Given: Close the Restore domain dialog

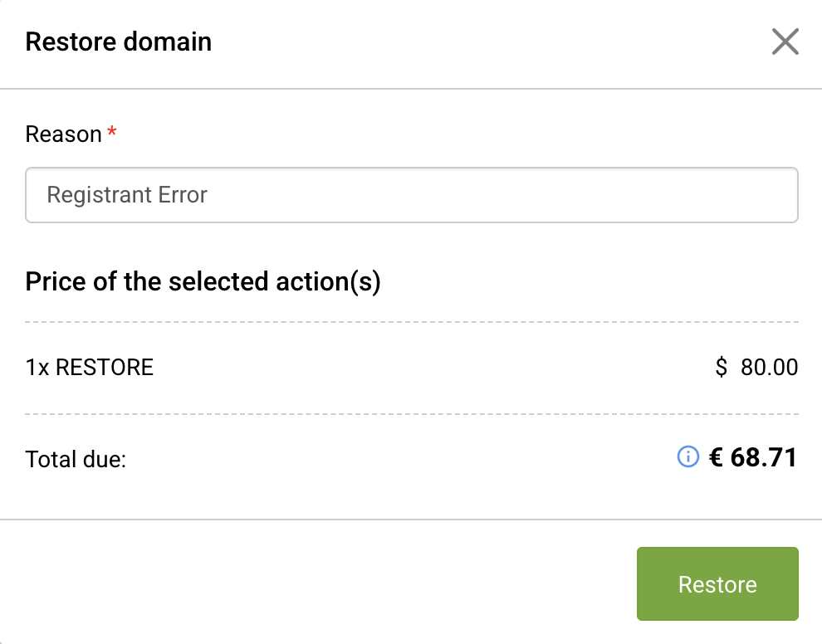Looking at the screenshot, I should click(x=785, y=41).
